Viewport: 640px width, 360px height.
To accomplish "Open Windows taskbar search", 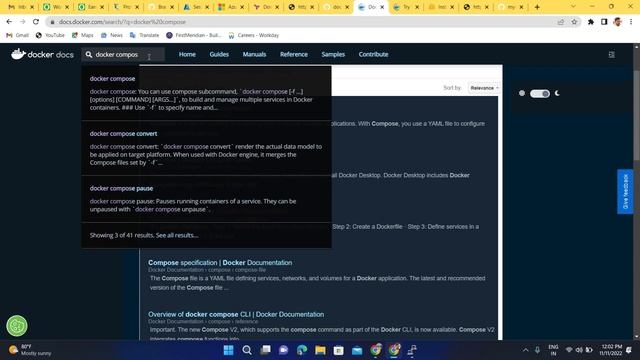I will [247, 350].
